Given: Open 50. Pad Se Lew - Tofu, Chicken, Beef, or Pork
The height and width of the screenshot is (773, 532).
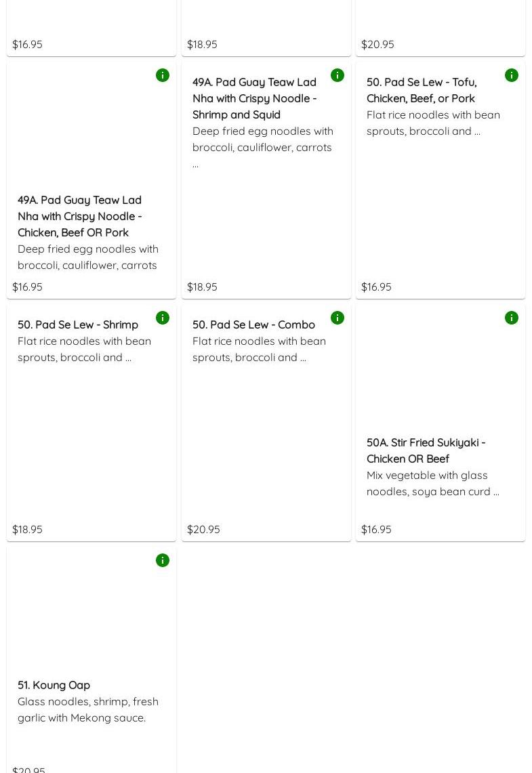Looking at the screenshot, I should (x=421, y=90).
